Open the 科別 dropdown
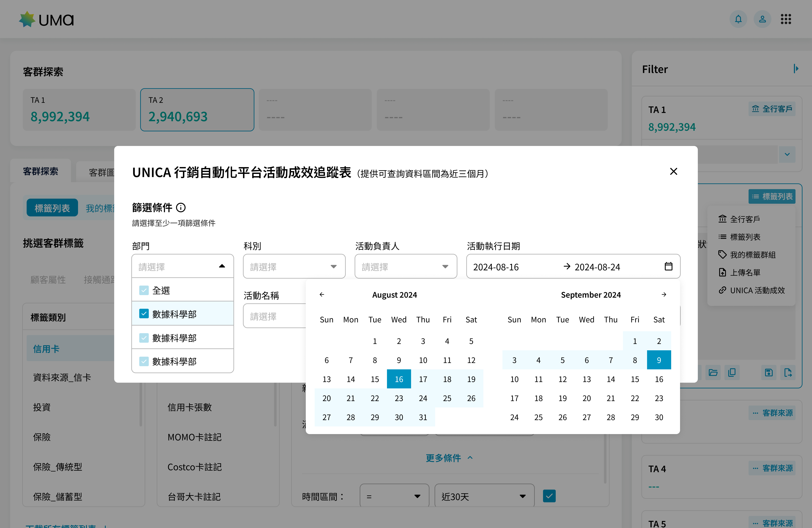The height and width of the screenshot is (528, 812). [x=294, y=267]
